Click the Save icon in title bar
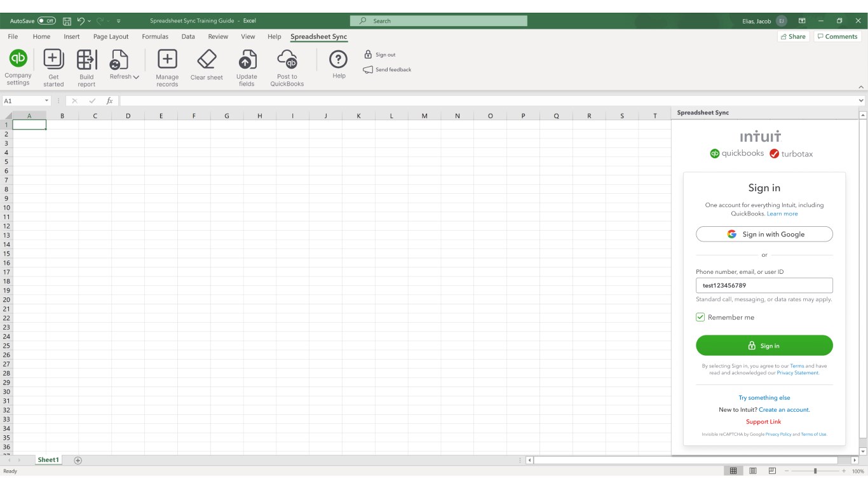The height and width of the screenshot is (488, 868). 67,21
